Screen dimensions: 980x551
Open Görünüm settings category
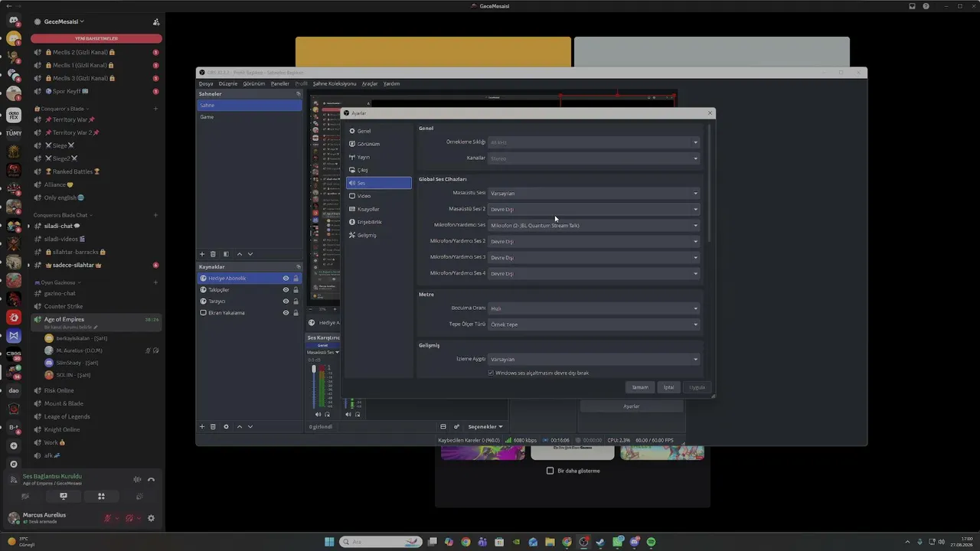[x=378, y=144]
